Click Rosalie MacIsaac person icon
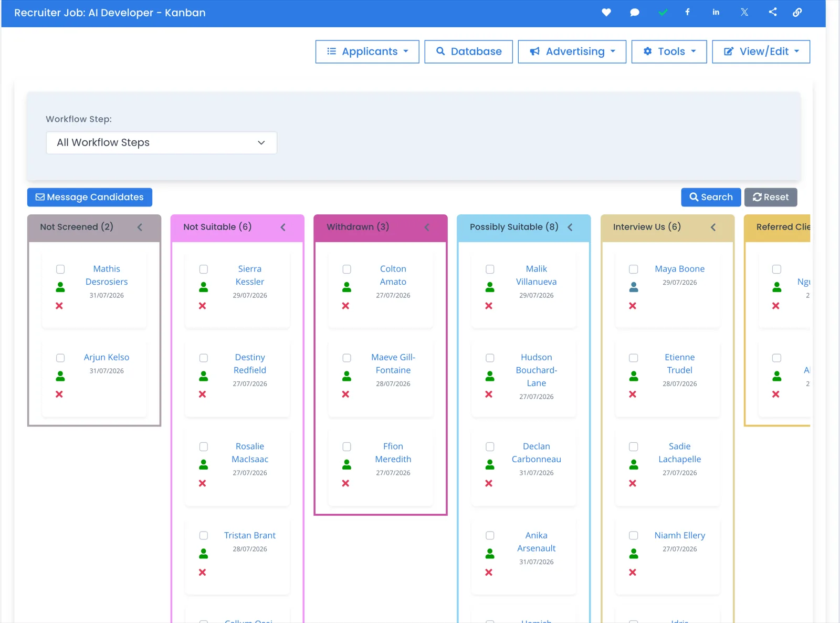 [204, 464]
